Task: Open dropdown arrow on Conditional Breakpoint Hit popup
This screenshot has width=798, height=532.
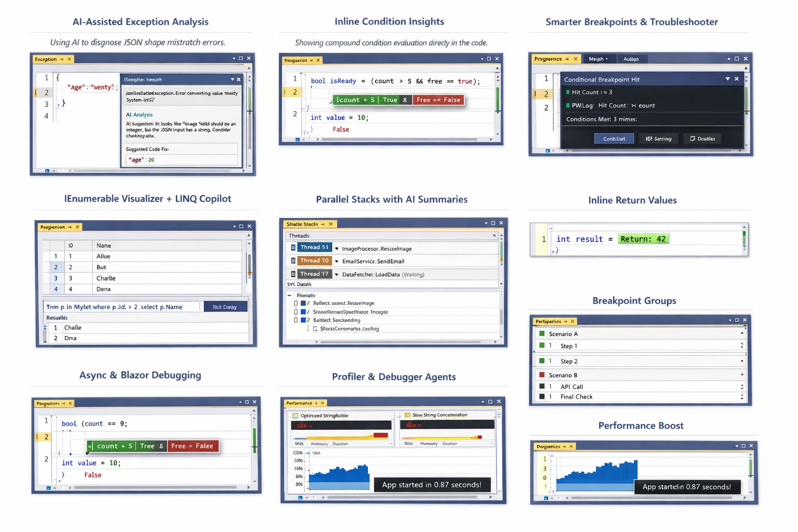Action: [x=727, y=79]
